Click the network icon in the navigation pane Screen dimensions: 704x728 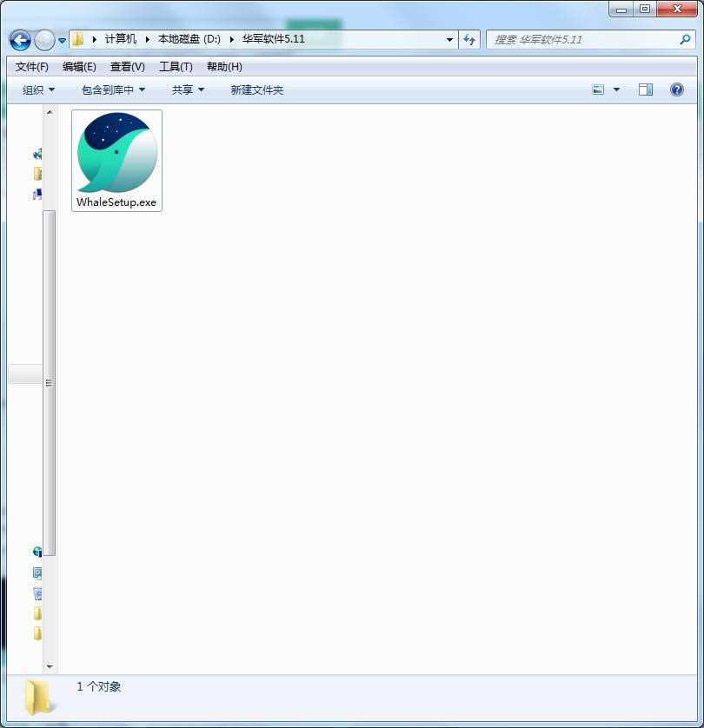[37, 552]
